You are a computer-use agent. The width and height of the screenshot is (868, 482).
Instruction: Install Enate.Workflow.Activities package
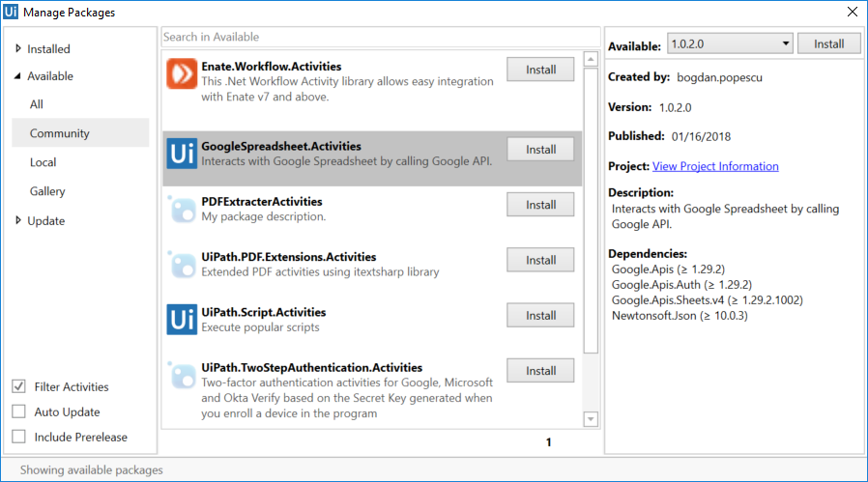click(540, 70)
